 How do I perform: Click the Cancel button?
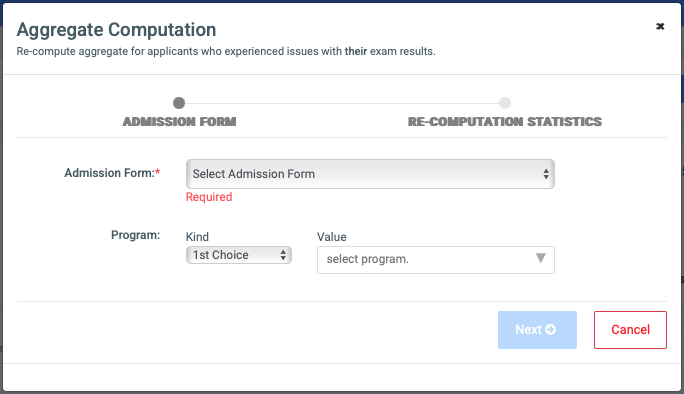(630, 330)
